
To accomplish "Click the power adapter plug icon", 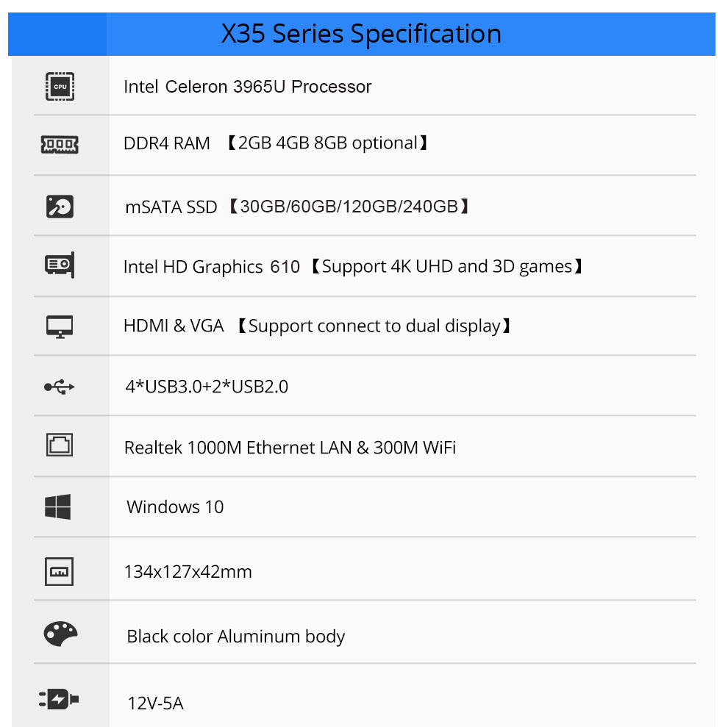I will 59,699.
